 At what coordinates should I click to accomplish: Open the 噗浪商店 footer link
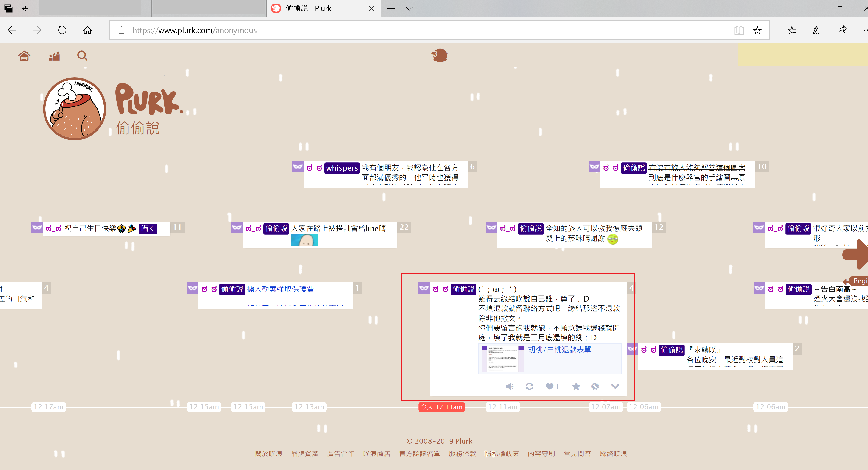pos(377,453)
